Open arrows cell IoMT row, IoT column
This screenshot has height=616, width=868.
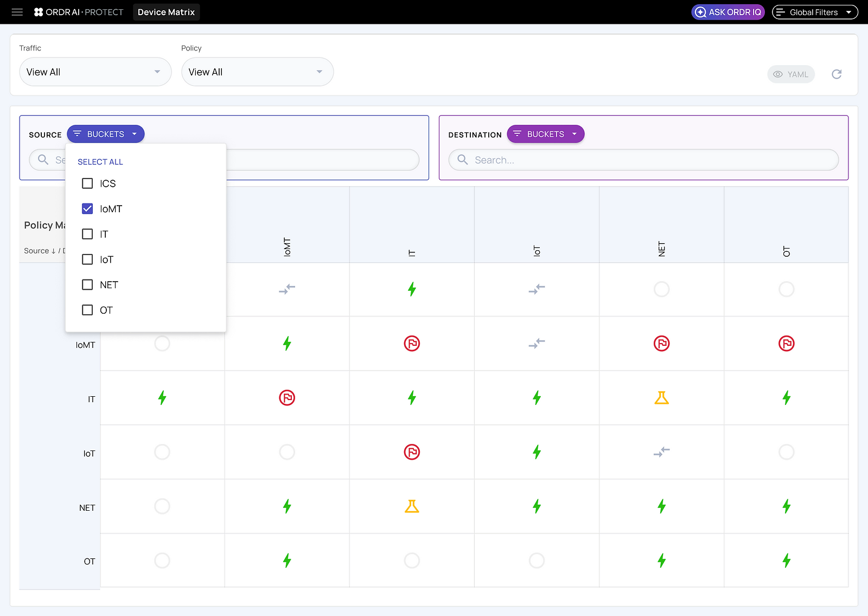click(x=537, y=344)
